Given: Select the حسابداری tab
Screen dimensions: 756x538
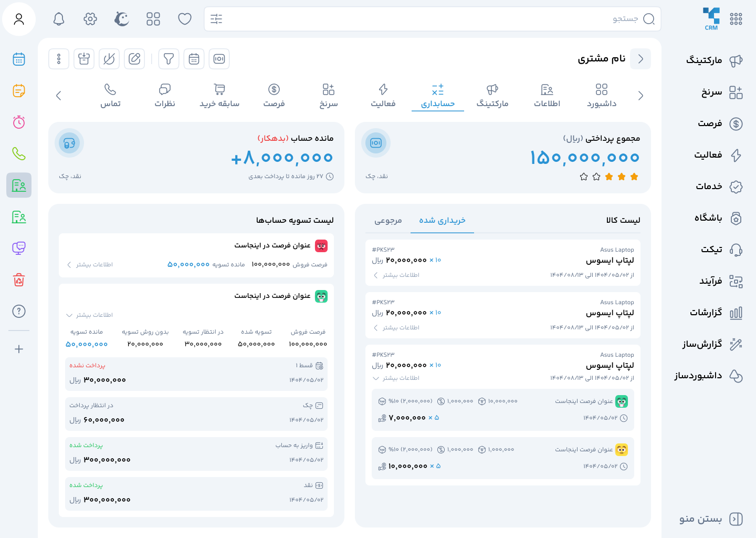Looking at the screenshot, I should [438, 96].
